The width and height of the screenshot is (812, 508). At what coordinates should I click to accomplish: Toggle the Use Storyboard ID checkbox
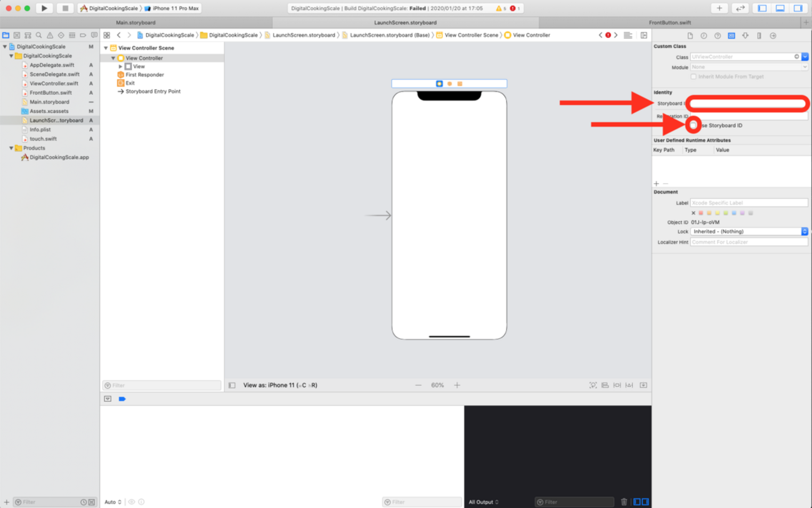693,125
